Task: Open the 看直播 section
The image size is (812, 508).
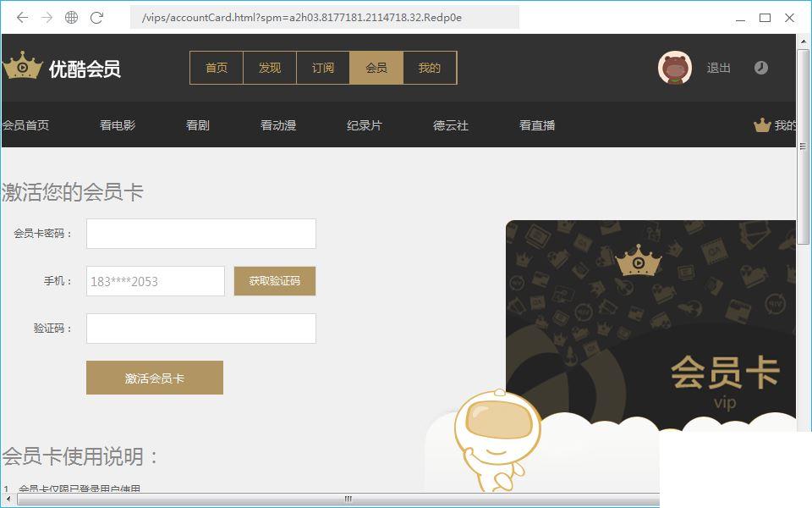Action: (x=537, y=125)
